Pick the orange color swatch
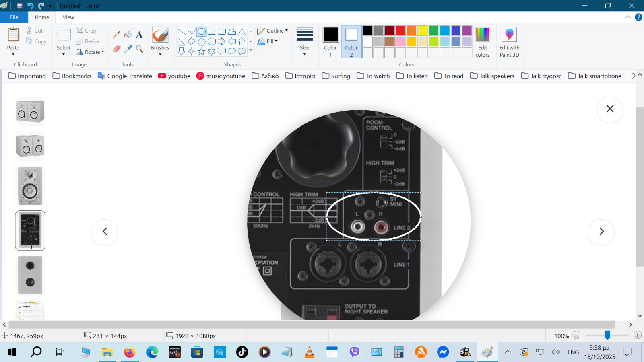The height and width of the screenshot is (362, 644). pyautogui.click(x=411, y=31)
